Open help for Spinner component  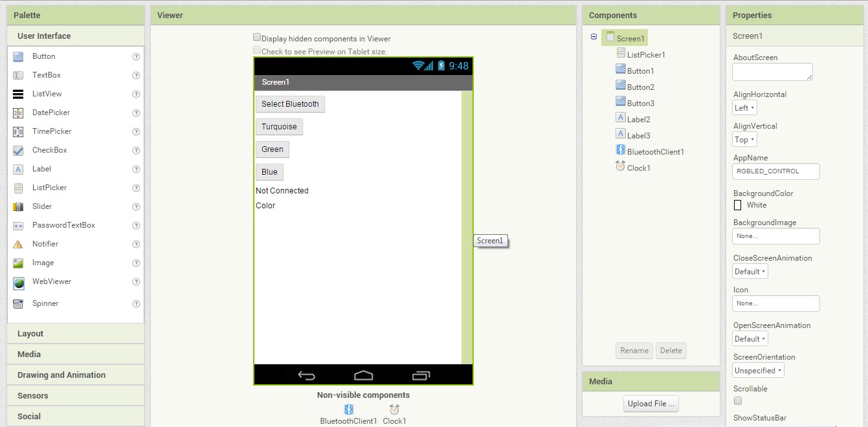(136, 304)
